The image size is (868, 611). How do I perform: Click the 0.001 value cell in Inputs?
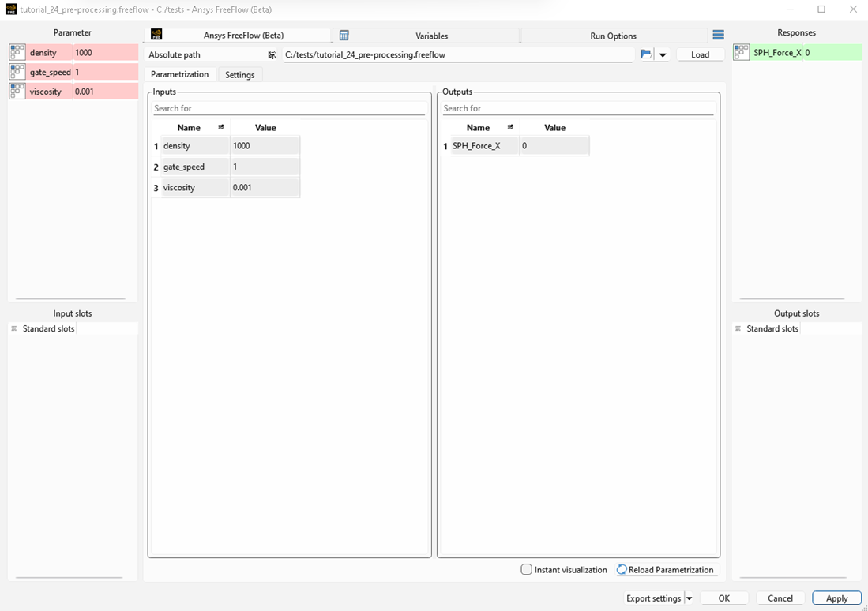coord(265,188)
